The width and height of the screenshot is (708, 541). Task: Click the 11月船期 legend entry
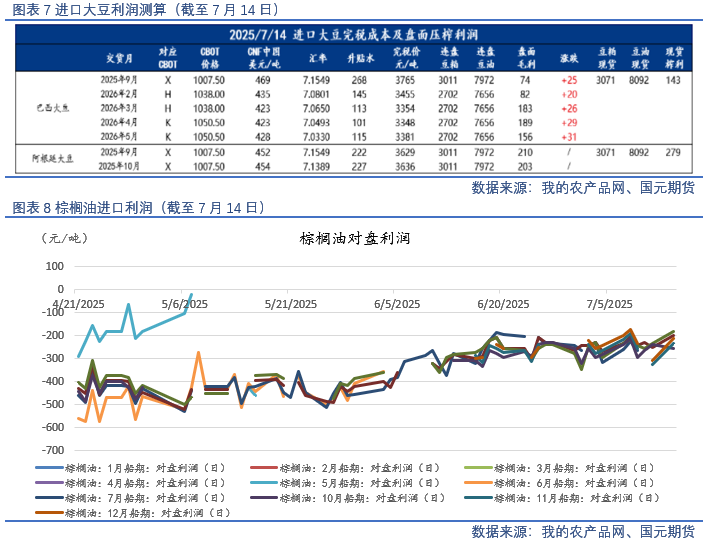click(562, 498)
